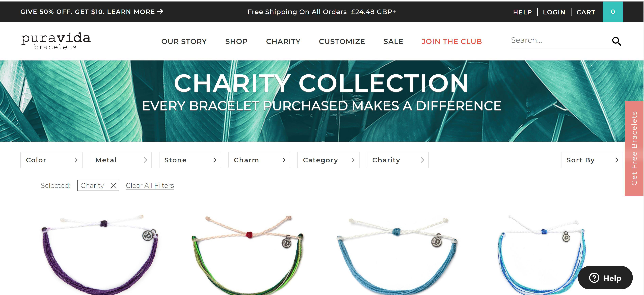Expand the Category filter
Screen dimensions: 644x295
coord(328,160)
